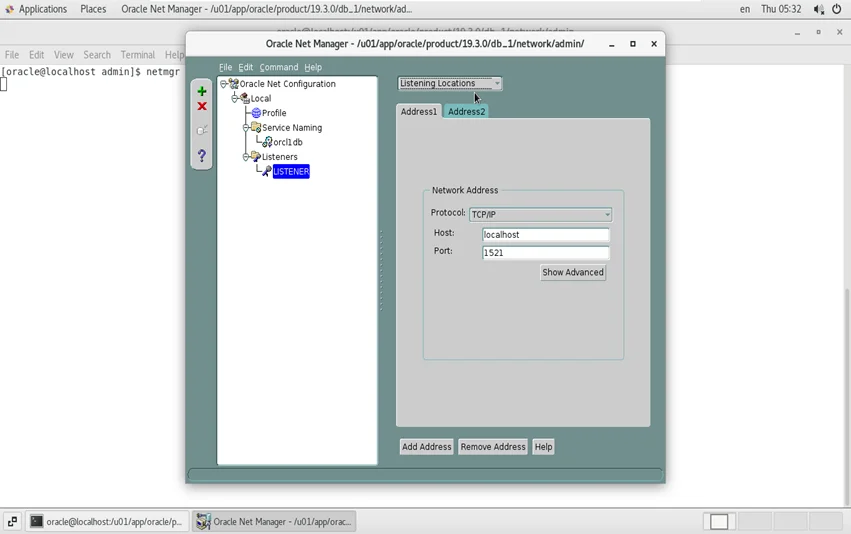Screen dimensions: 851x534
Task: Collapse the Service Naming node
Action: pos(246,128)
